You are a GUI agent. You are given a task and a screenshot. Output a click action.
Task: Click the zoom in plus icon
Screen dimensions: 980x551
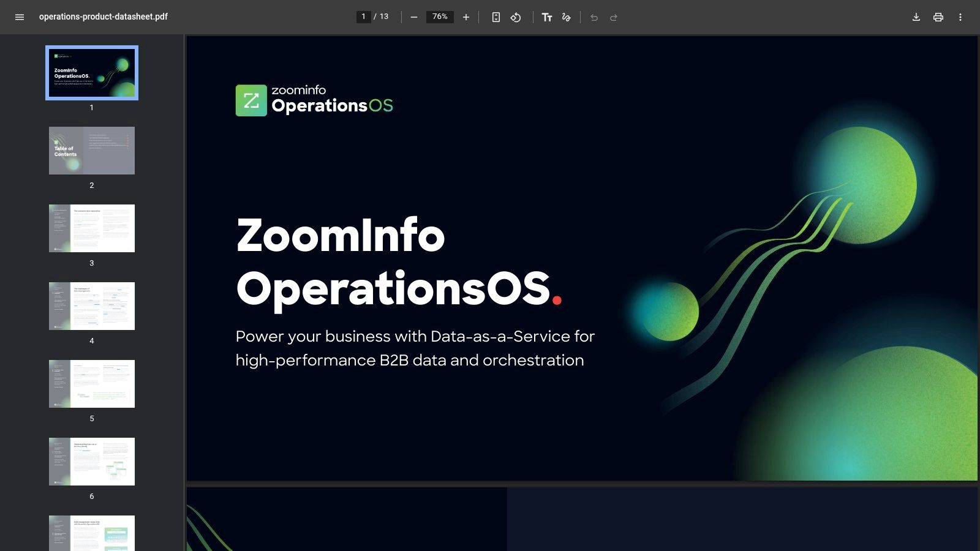[466, 17]
